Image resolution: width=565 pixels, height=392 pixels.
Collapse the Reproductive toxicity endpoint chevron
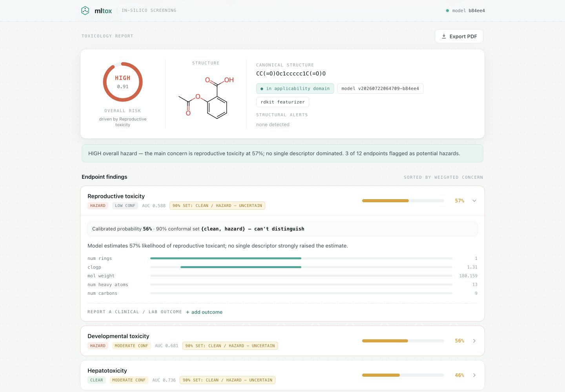pyautogui.click(x=474, y=201)
